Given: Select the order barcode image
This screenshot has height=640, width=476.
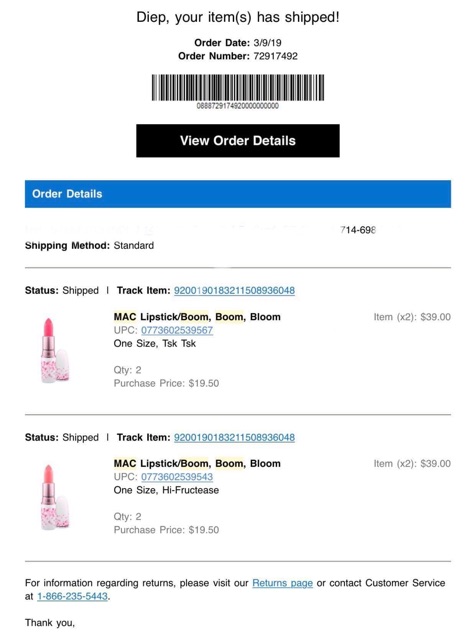Looking at the screenshot, I should point(238,87).
